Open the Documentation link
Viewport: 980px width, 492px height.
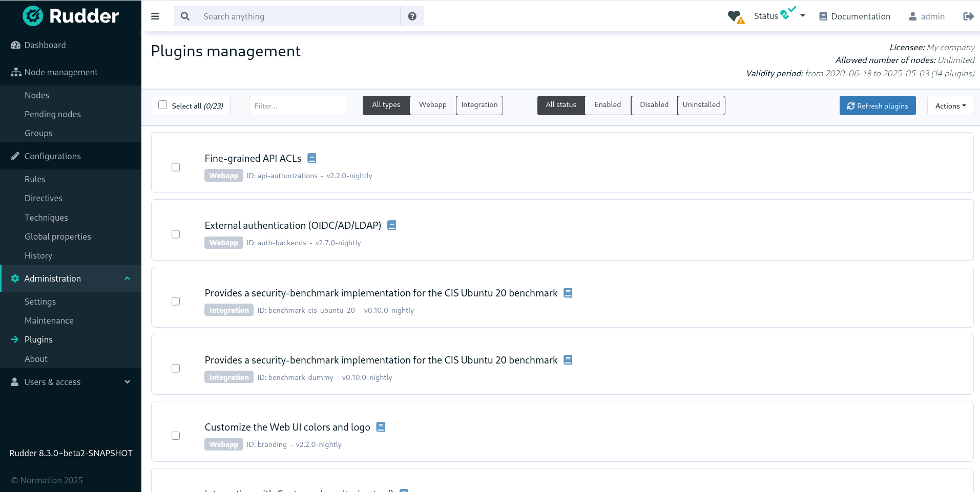tap(854, 16)
